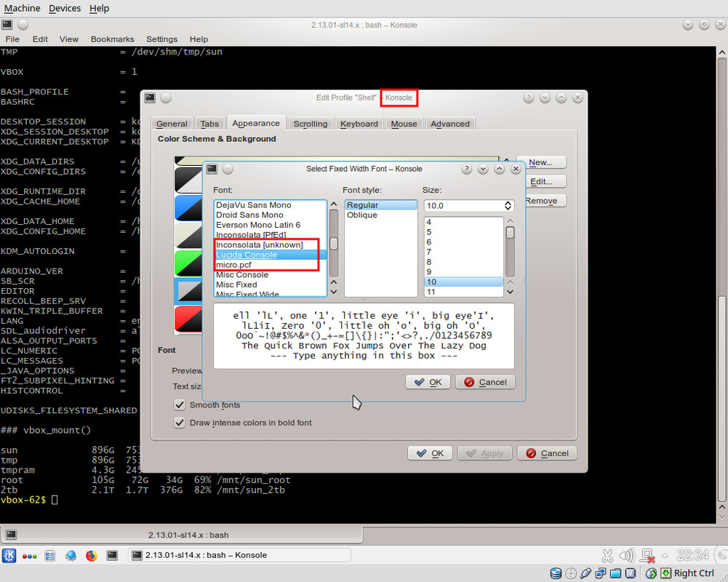Open the activities dots icon in panel
728x582 pixels.
pos(29,556)
